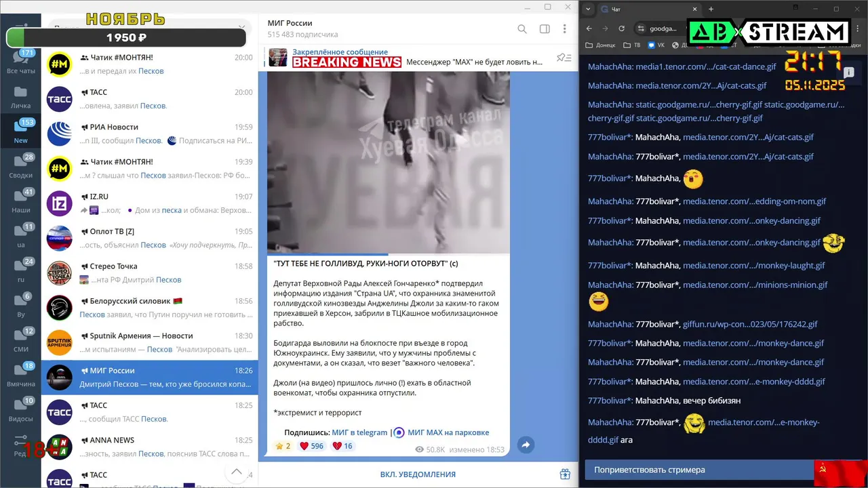Click ВКЛ. УВЕДОМЛЕНИЯ to enable notifications
Viewport: 868px width, 488px height.
coord(418,474)
